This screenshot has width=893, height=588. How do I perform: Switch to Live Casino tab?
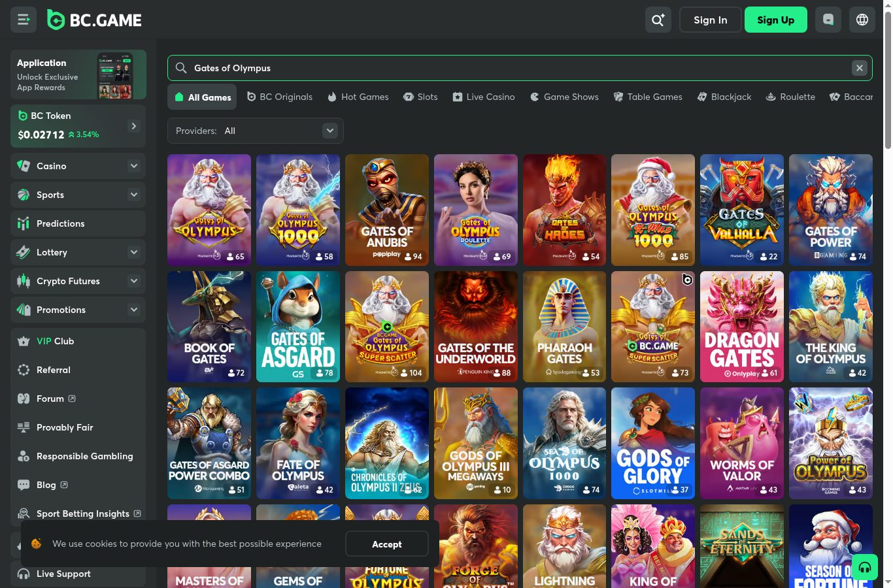[x=484, y=97]
